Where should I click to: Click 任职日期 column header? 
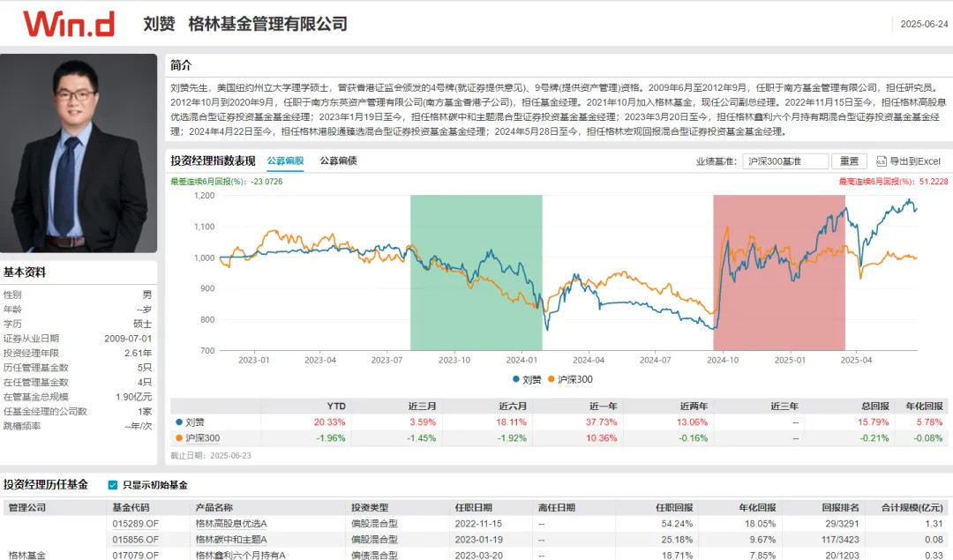click(474, 508)
